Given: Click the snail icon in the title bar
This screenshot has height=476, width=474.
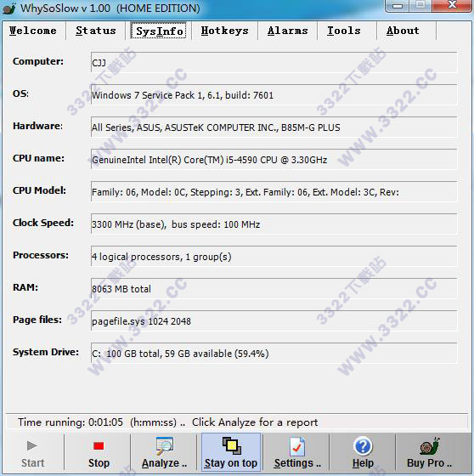Looking at the screenshot, I should [x=9, y=8].
